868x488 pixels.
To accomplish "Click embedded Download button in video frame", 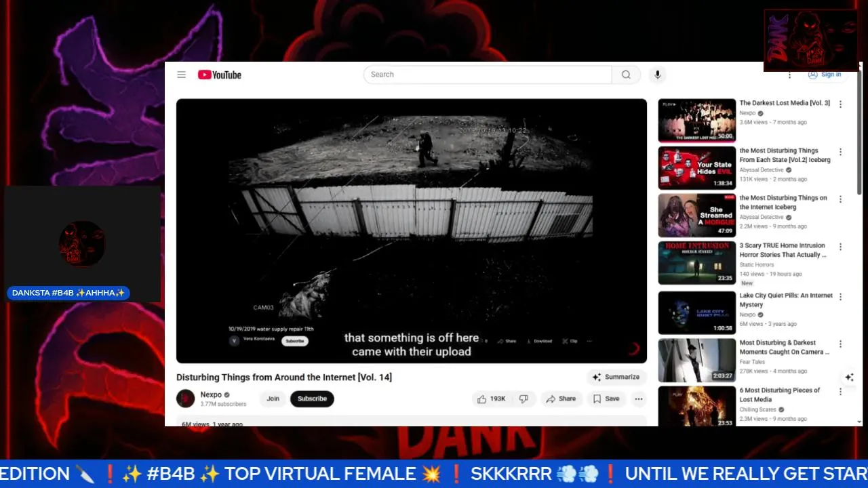I will point(540,341).
